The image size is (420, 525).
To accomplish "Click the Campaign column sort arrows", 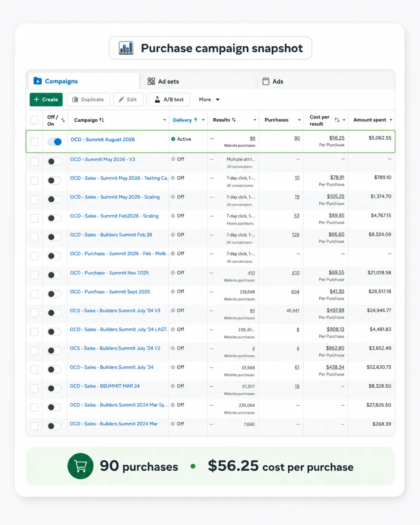I will pyautogui.click(x=102, y=120).
